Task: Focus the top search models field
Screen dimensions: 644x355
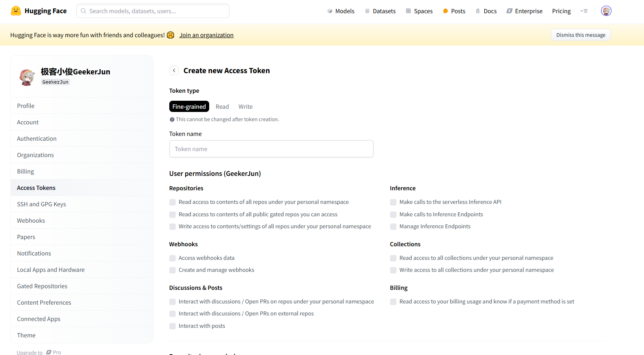Action: (x=153, y=11)
